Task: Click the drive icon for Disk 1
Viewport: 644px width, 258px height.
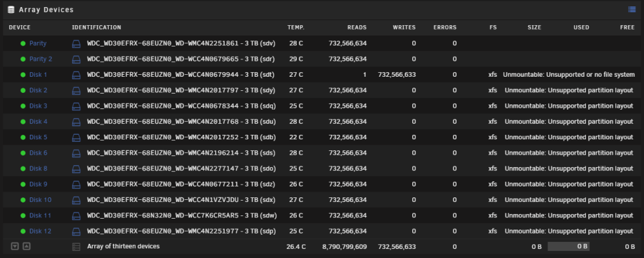Action: click(x=77, y=75)
